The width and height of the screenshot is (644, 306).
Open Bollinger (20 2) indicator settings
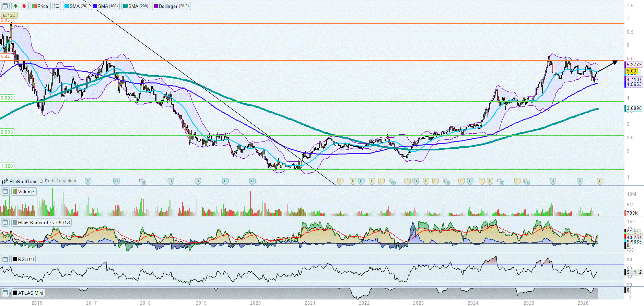(172, 6)
